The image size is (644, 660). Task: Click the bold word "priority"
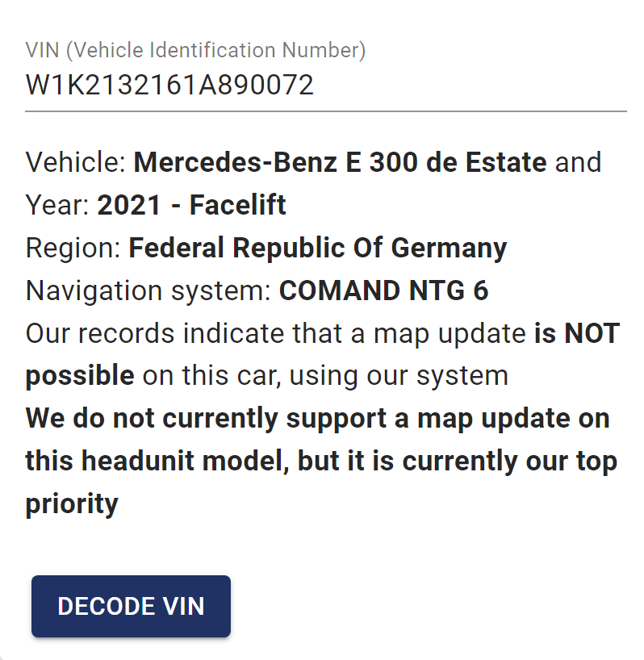point(72,504)
